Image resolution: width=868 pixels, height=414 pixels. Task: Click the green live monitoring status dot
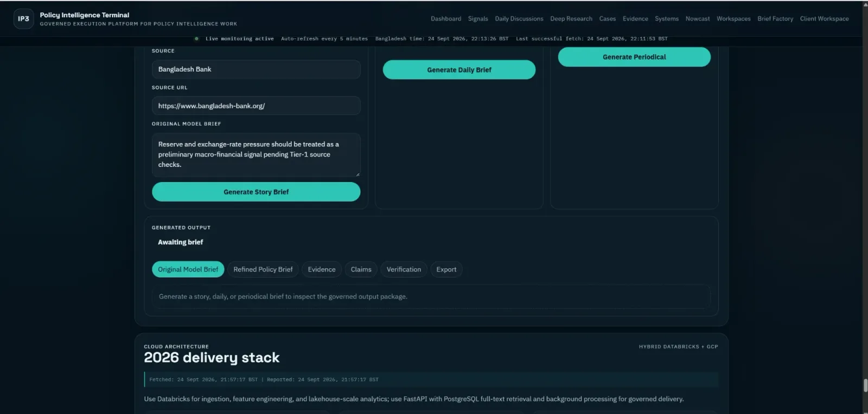pyautogui.click(x=196, y=38)
